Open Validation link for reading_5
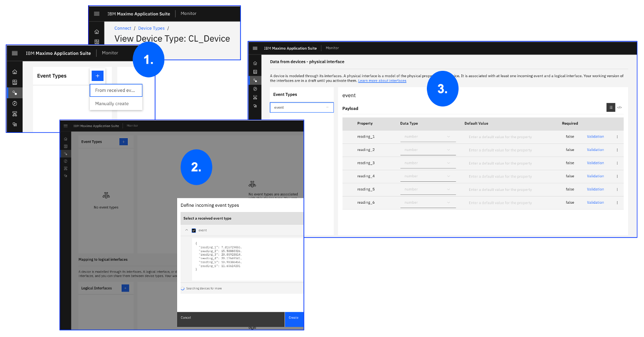The width and height of the screenshot is (644, 337). point(595,189)
